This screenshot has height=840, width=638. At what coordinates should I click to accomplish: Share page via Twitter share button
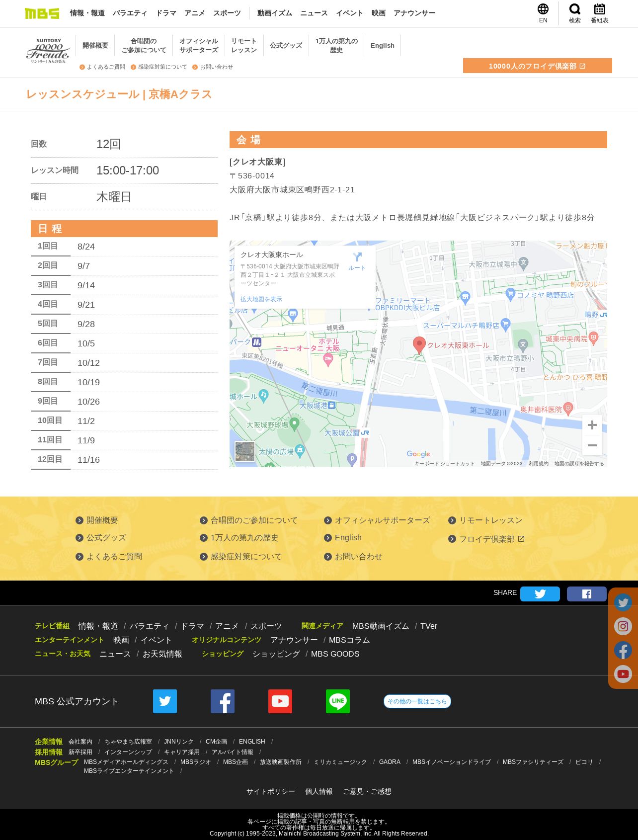[x=540, y=594]
